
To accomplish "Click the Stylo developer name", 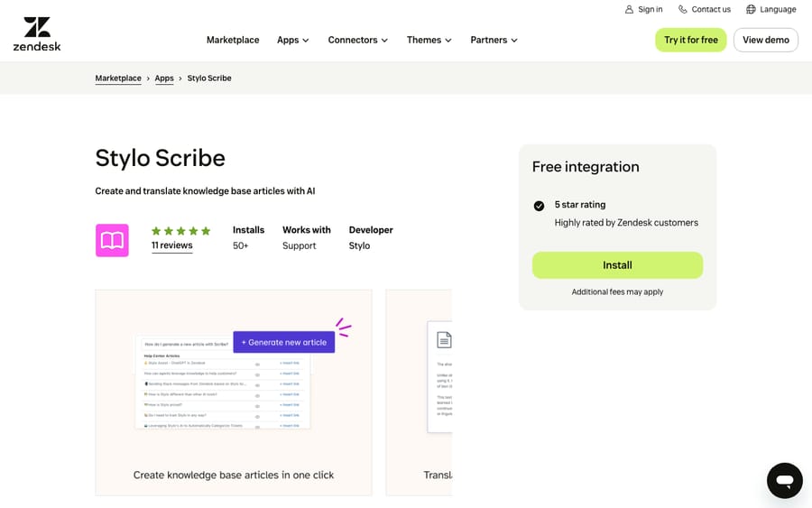I will click(359, 246).
